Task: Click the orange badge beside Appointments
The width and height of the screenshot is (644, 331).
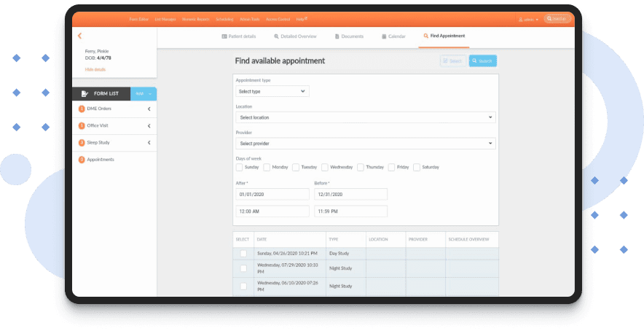Action: pyautogui.click(x=82, y=160)
